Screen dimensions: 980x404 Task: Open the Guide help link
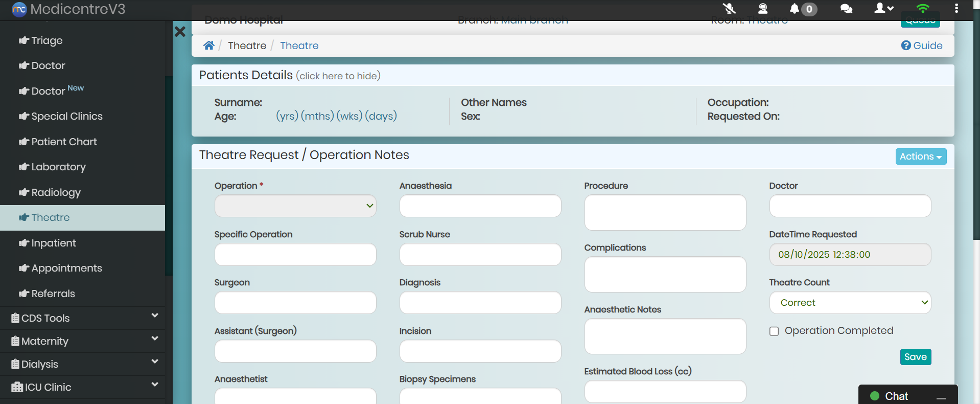click(x=922, y=46)
